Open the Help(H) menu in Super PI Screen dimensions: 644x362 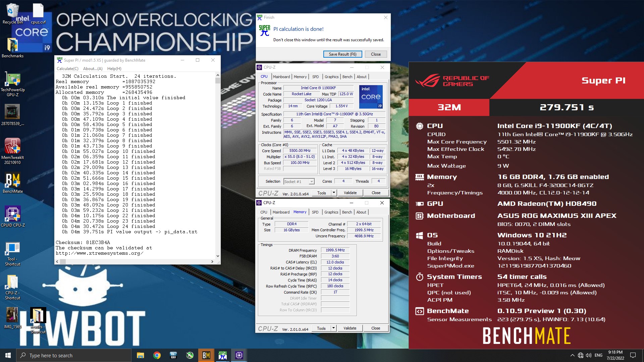[114, 68]
